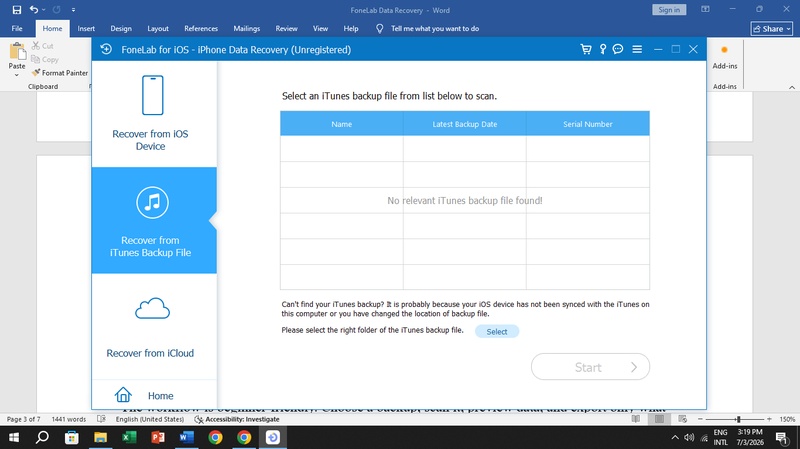Expand the Undo history dropdown in Word

[44, 10]
